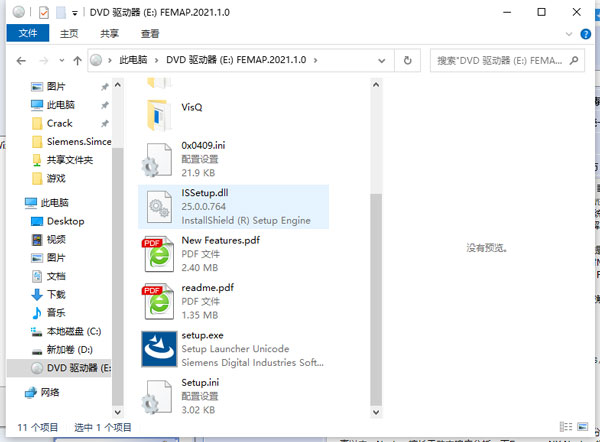Expand the address bar history dropdown

[x=386, y=61]
